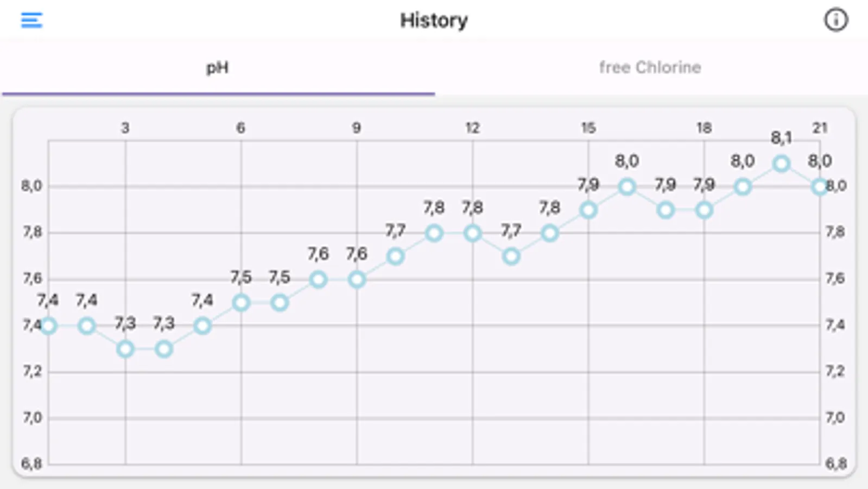This screenshot has height=489, width=868.
Task: Select the 7,9 data point near day 15
Action: pos(588,209)
